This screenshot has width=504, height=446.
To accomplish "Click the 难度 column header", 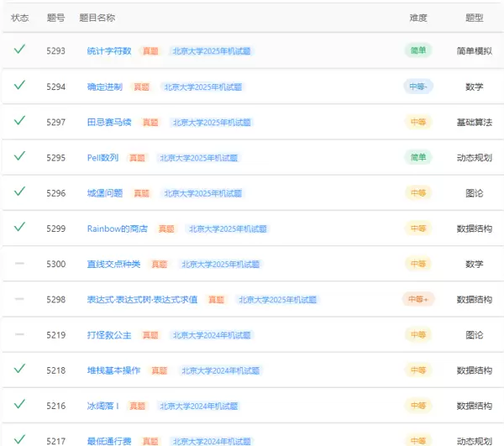I will tap(417, 18).
